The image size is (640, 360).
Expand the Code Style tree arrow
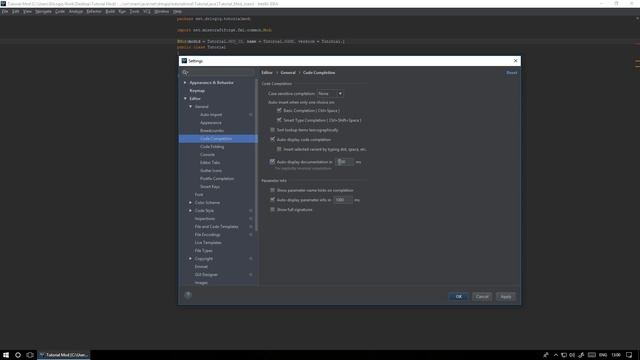(190, 211)
